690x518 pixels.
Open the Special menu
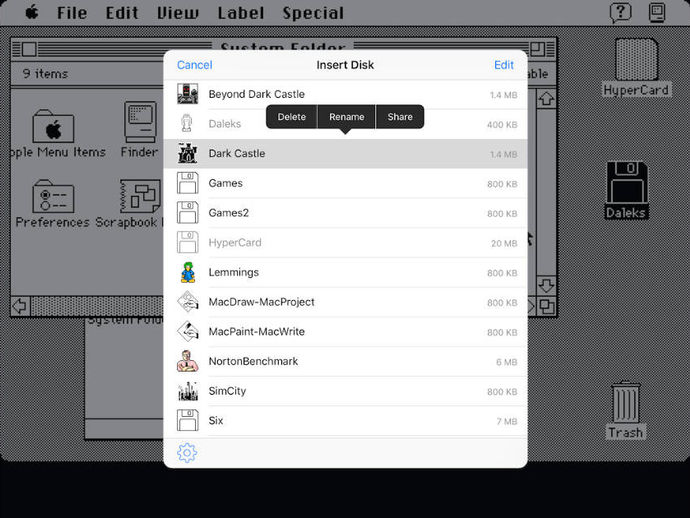(x=313, y=13)
